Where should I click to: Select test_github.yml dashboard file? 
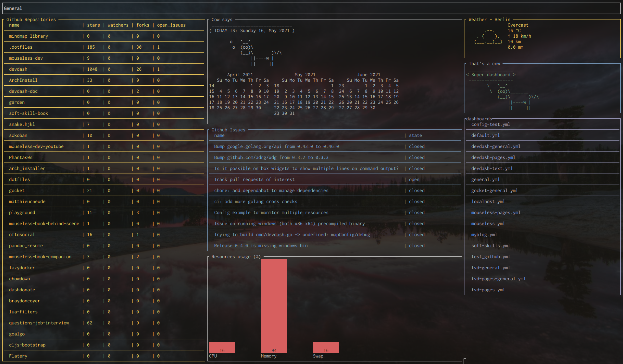click(491, 257)
